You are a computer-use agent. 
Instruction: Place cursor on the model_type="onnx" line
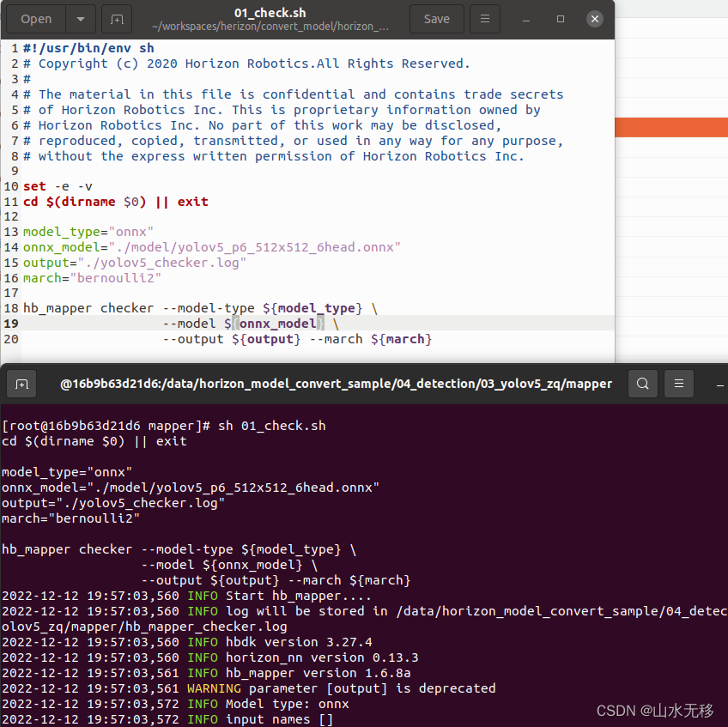pyautogui.click(x=88, y=232)
